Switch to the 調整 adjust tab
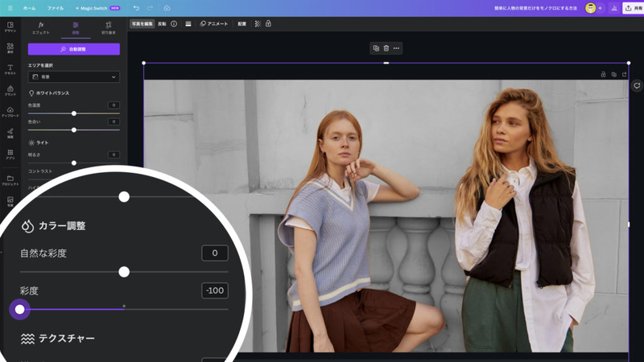This screenshot has height=362, width=644. (x=76, y=28)
